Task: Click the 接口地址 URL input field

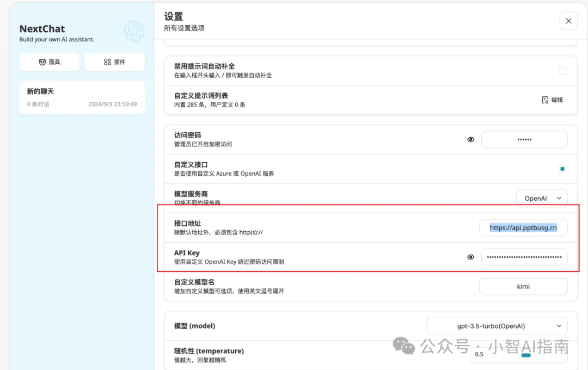Action: (x=523, y=227)
